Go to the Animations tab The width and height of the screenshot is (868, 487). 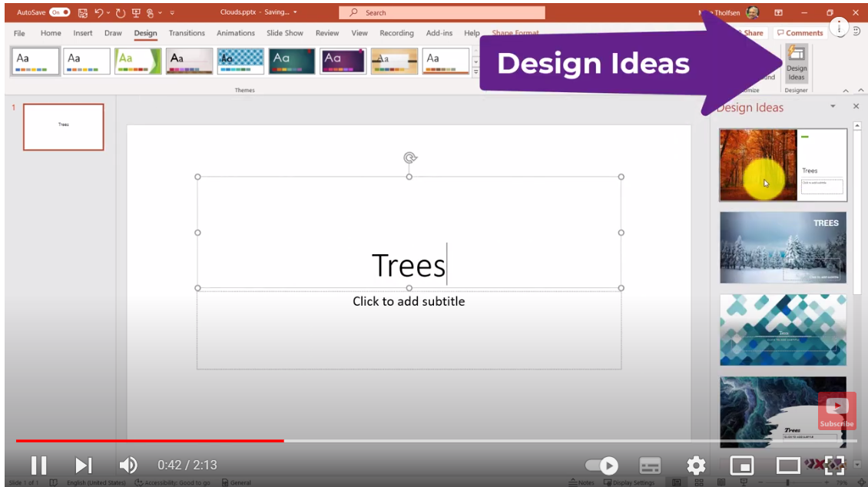click(235, 33)
